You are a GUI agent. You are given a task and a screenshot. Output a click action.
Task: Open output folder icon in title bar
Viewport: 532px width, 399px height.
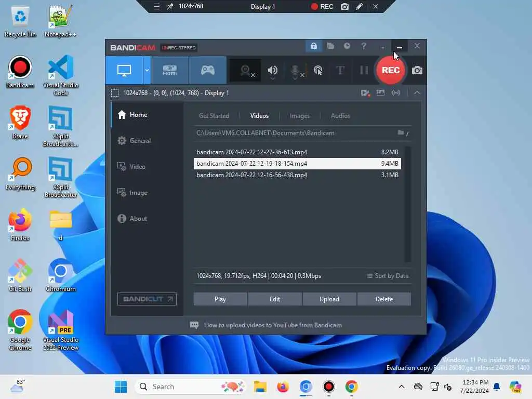point(330,46)
